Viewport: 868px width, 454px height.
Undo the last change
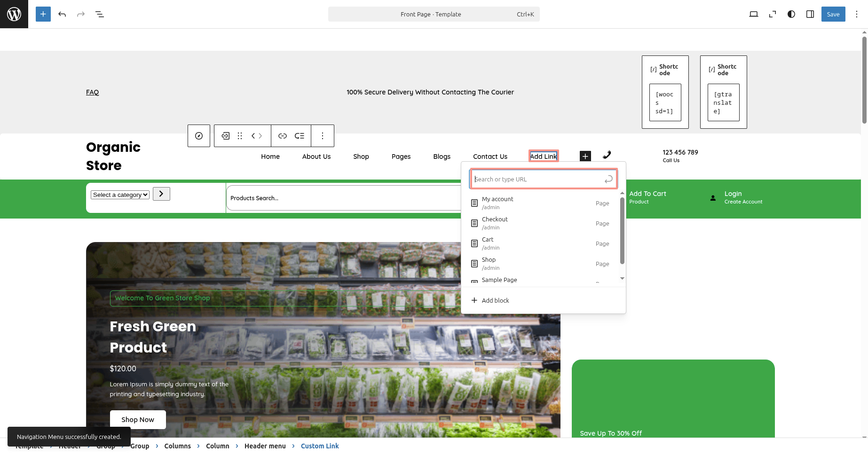coord(62,14)
